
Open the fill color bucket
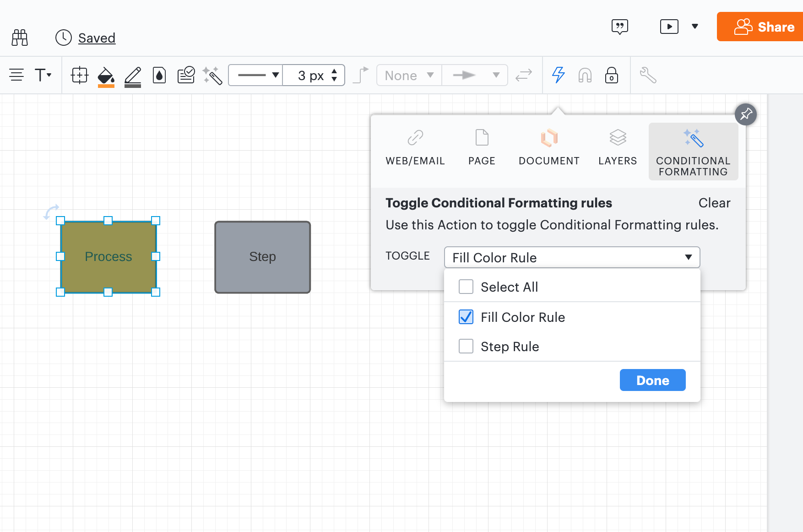click(x=106, y=76)
